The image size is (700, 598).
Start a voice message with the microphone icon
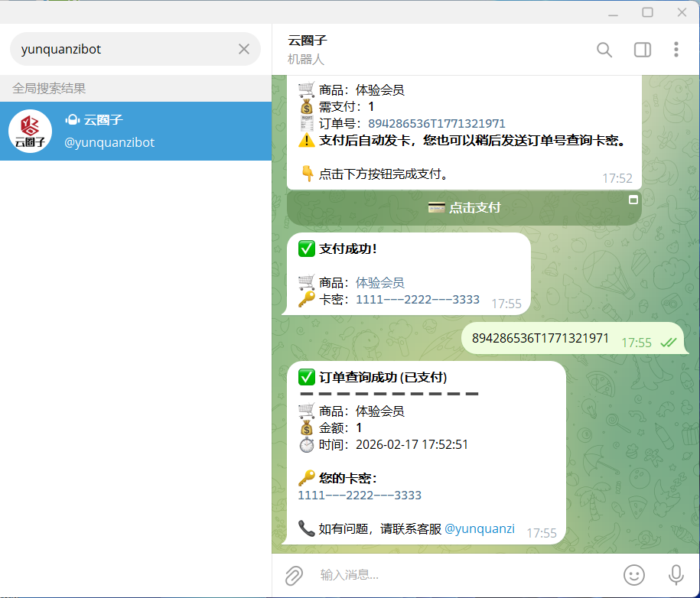point(675,575)
